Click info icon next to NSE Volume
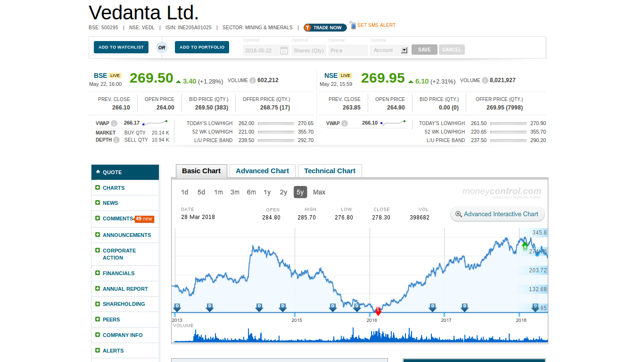This screenshot has height=362, width=644. [485, 81]
